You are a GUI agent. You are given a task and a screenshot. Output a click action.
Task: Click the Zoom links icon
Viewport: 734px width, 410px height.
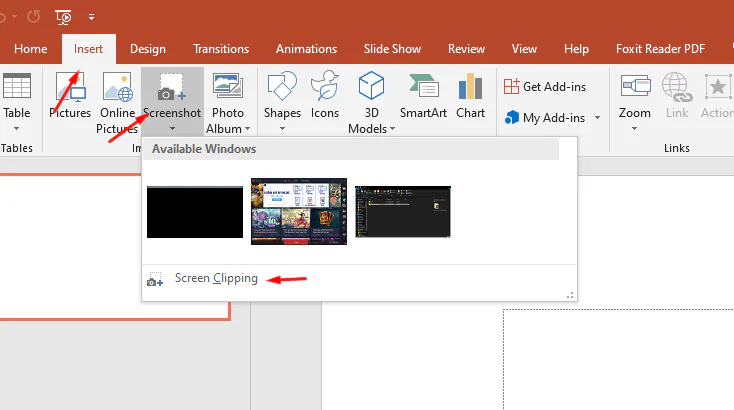click(635, 85)
